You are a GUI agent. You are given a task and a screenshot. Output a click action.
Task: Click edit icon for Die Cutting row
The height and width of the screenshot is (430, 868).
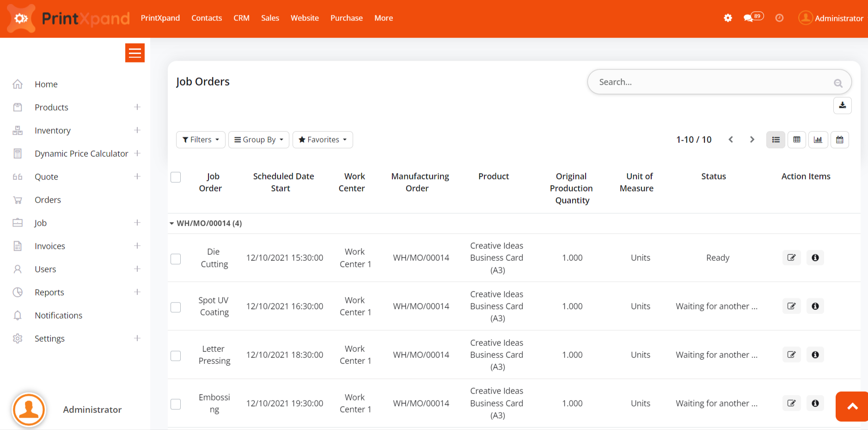(791, 258)
